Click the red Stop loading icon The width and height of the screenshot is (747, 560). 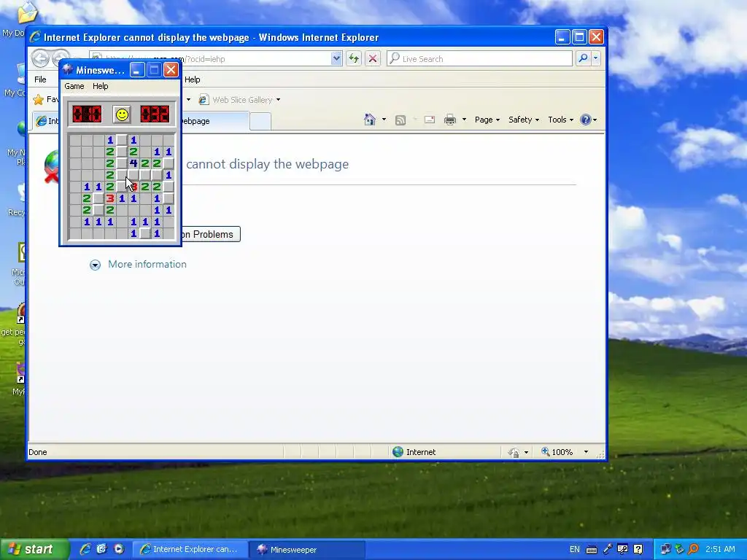click(x=373, y=58)
